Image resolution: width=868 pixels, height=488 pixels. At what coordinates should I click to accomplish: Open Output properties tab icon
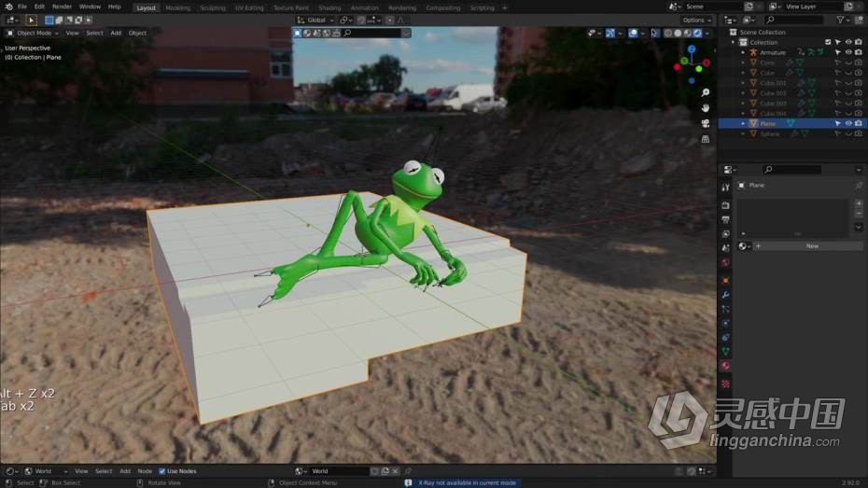pos(725,219)
